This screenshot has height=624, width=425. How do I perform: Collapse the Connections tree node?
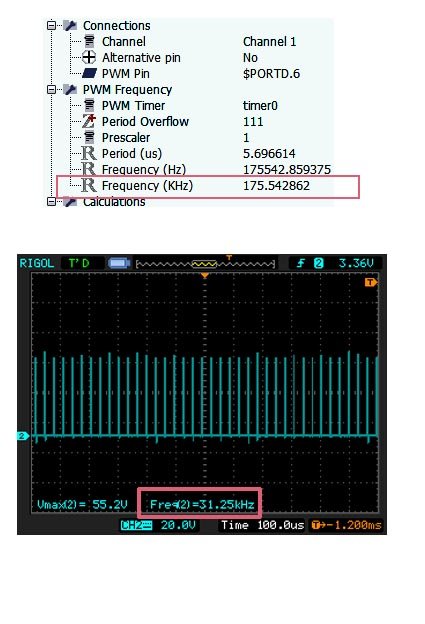pos(51,25)
